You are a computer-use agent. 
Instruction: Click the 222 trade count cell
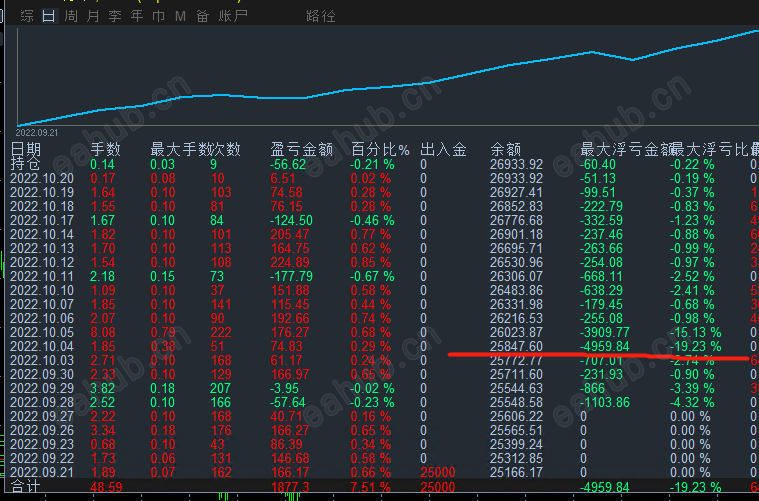tap(221, 333)
